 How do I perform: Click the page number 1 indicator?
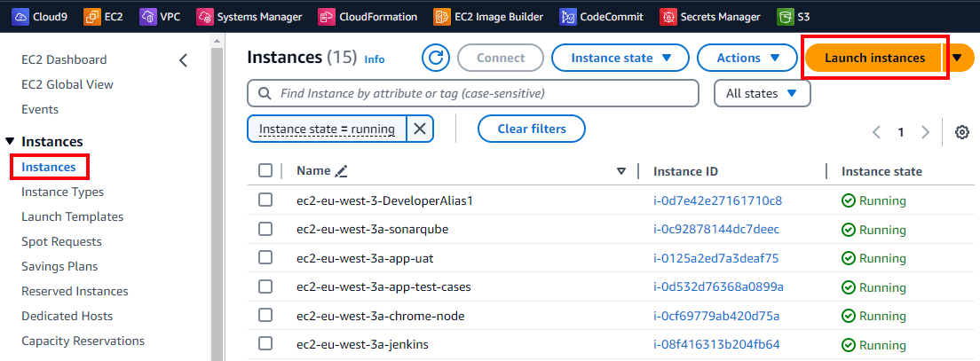tap(901, 132)
